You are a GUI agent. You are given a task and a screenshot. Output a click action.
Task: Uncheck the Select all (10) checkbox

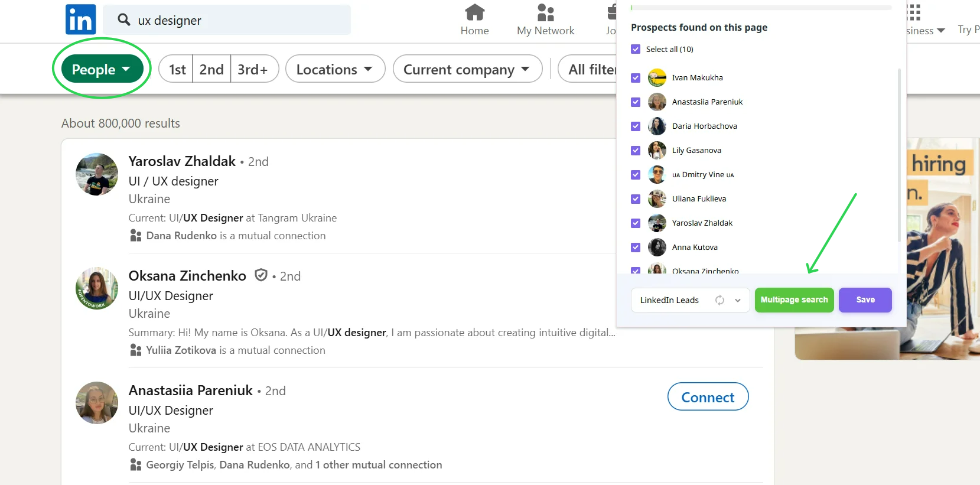point(636,49)
